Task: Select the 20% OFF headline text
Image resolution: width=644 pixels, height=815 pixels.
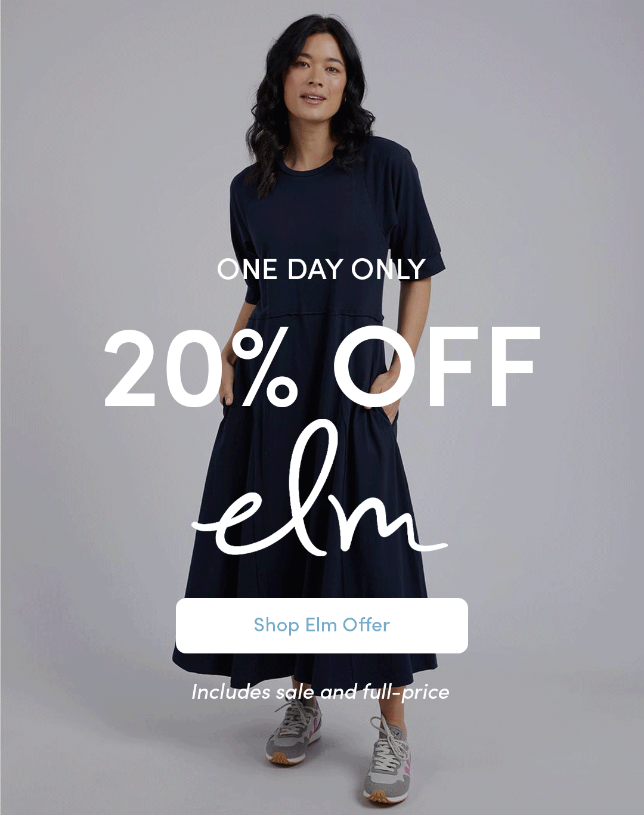Action: (322, 367)
